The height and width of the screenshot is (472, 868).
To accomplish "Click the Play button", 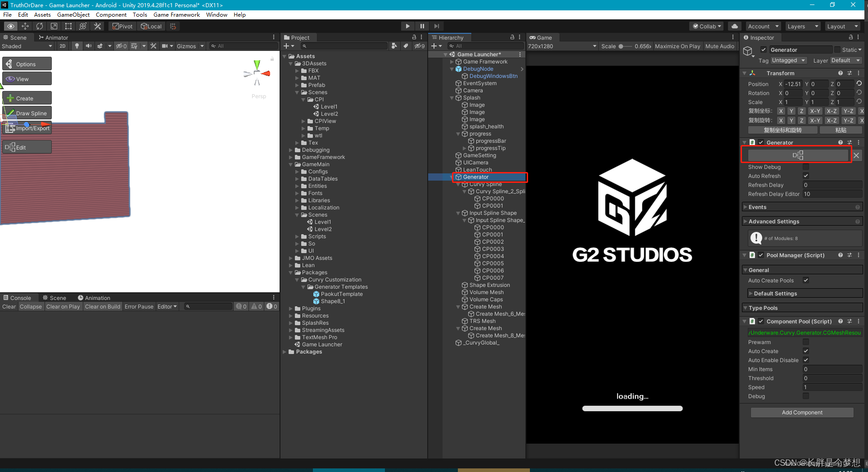I will (x=407, y=26).
